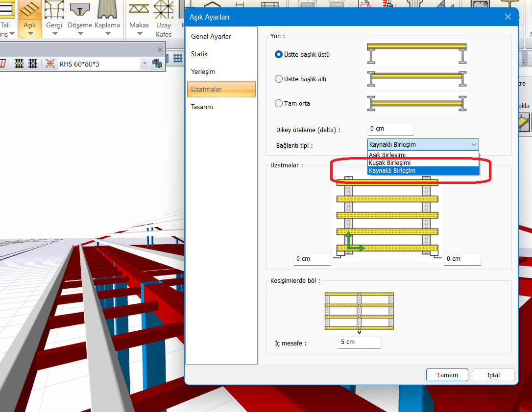
Task: Select Tam orta radio option
Action: click(x=279, y=103)
